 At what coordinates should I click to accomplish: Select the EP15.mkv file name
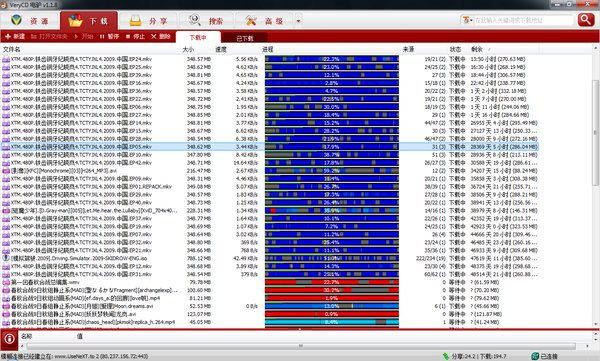coord(81,131)
